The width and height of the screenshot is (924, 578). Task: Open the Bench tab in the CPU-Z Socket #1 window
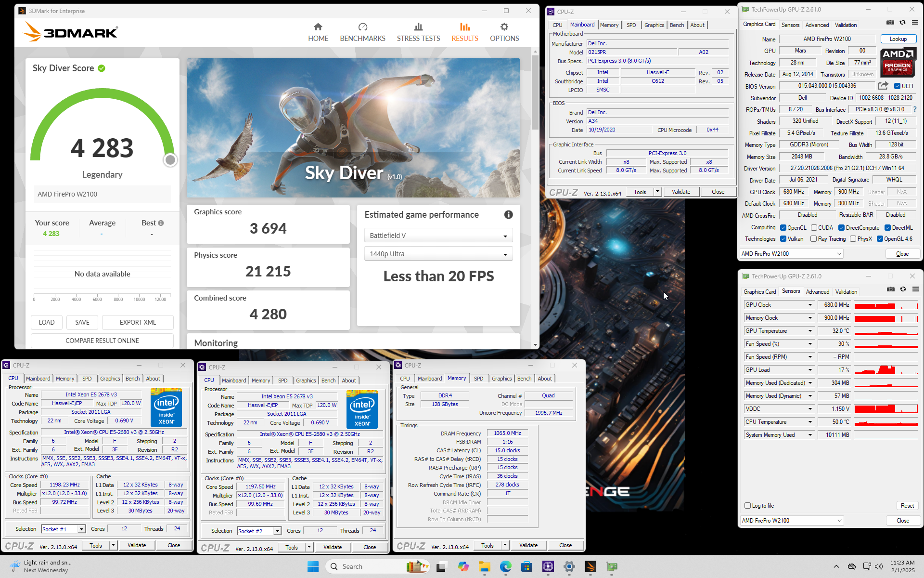[x=132, y=379]
